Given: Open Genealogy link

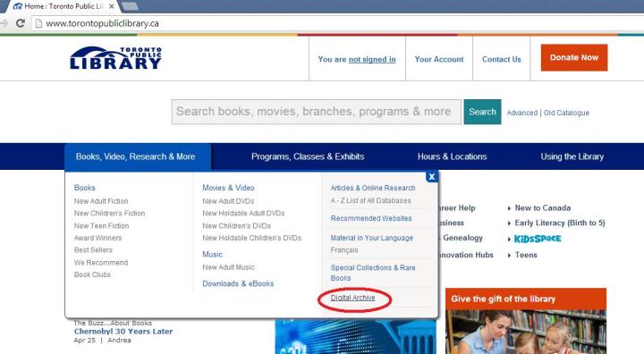Looking at the screenshot, I should tap(462, 238).
